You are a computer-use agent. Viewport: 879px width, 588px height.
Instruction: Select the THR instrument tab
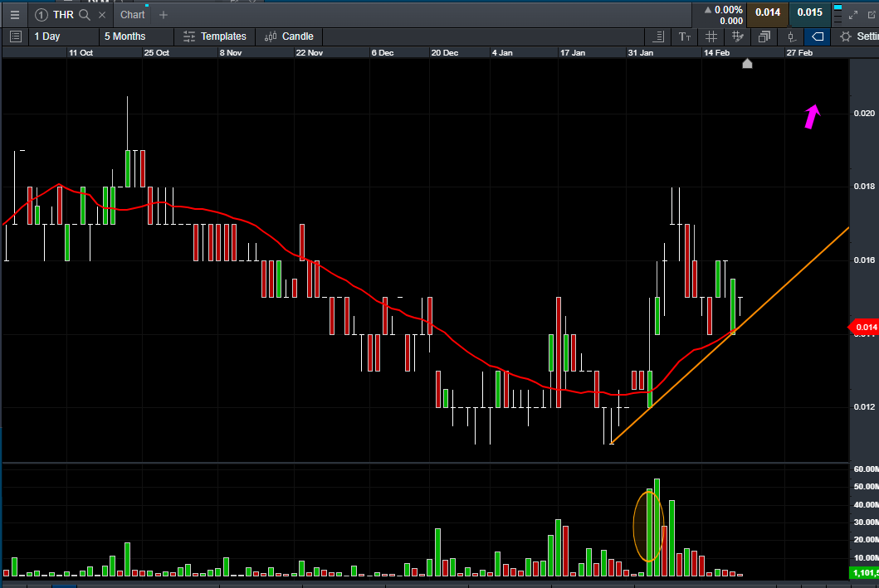pyautogui.click(x=63, y=15)
